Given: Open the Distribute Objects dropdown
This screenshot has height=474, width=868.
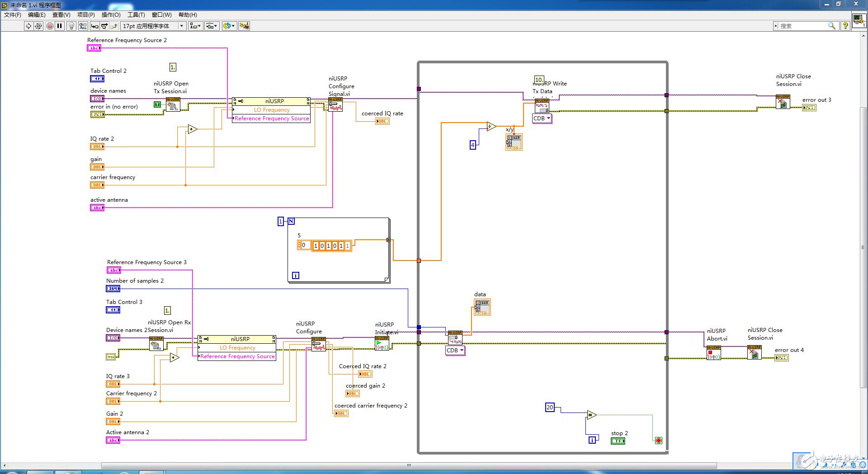Looking at the screenshot, I should (212, 26).
